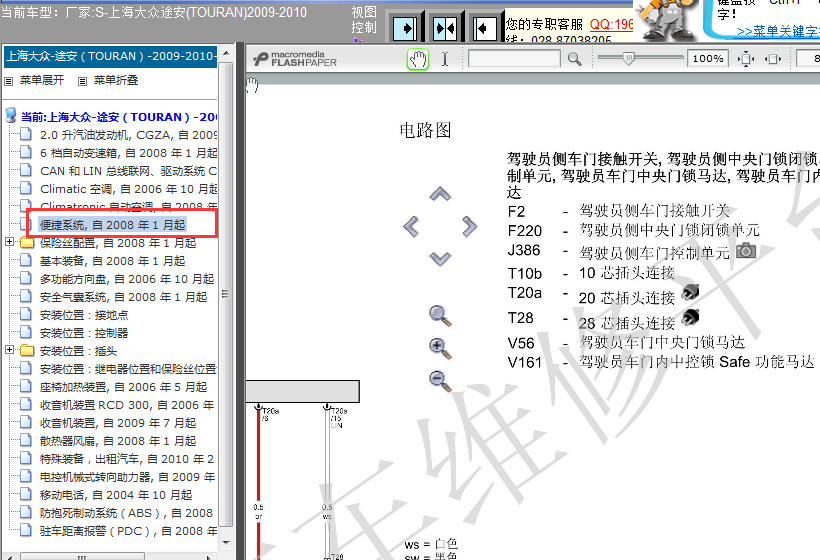This screenshot has width=820, height=560.
Task: Click the fit-page icon next to zoom percentage
Action: click(746, 59)
